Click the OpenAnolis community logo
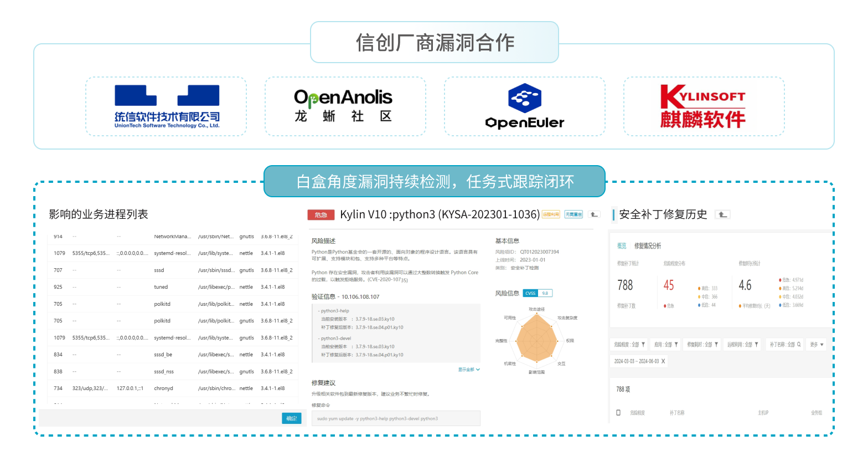 pos(343,105)
